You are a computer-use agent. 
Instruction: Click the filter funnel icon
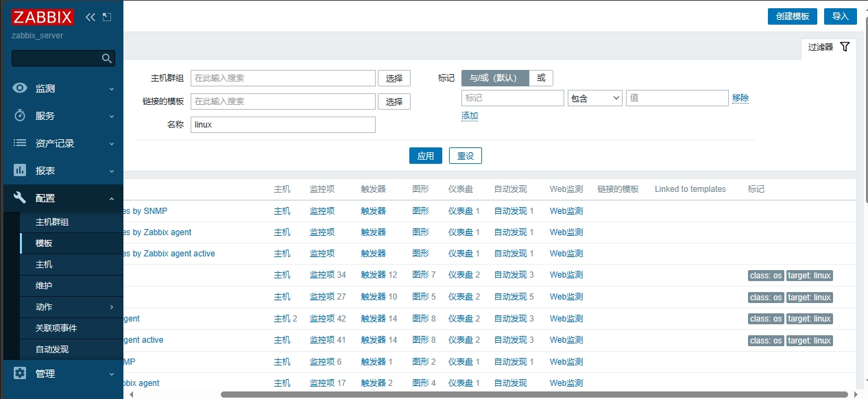tap(845, 47)
